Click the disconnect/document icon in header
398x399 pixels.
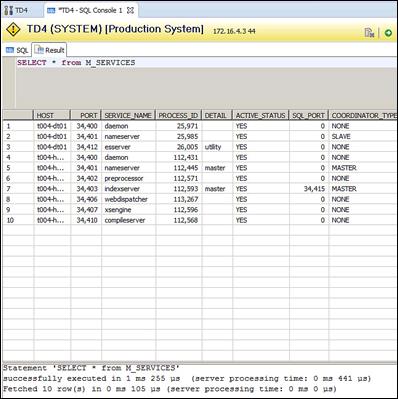[x=369, y=33]
